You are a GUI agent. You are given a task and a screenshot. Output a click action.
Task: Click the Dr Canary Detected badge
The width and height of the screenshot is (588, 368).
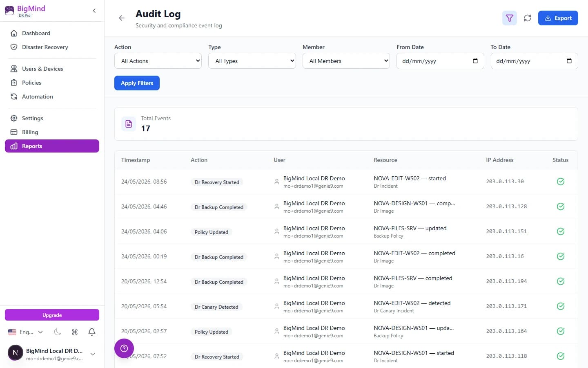click(216, 307)
